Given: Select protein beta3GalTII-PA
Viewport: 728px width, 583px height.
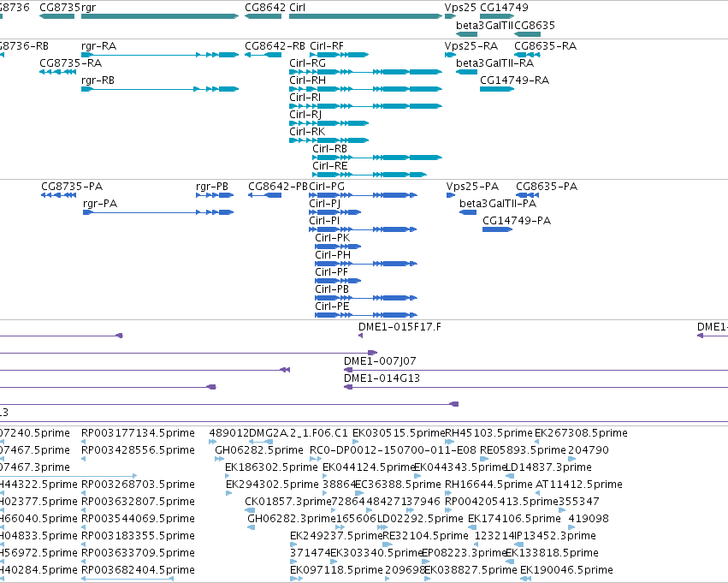Looking at the screenshot, I should point(468,212).
